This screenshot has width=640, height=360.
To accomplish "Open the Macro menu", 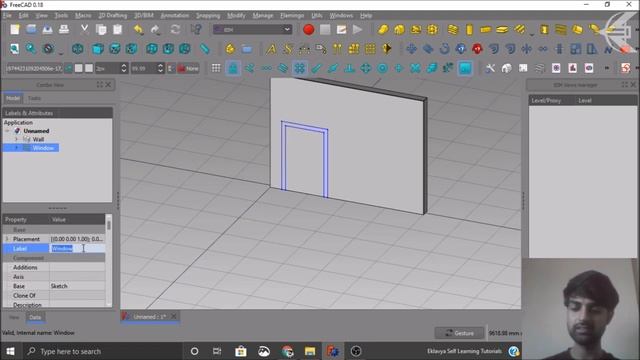I will 83,16.
